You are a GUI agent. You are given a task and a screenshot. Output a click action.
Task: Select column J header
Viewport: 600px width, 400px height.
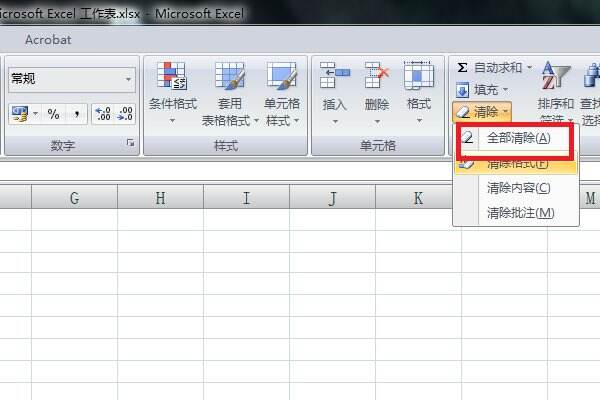coord(333,198)
